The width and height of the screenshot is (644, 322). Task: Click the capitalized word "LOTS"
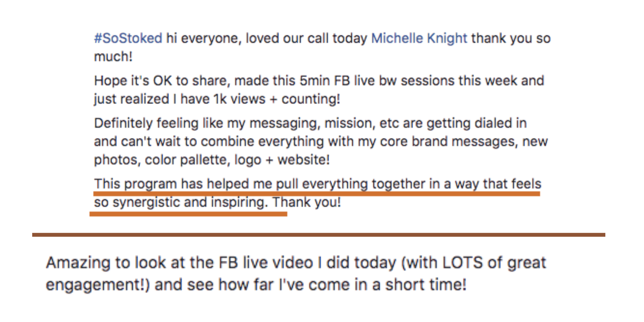click(x=462, y=262)
